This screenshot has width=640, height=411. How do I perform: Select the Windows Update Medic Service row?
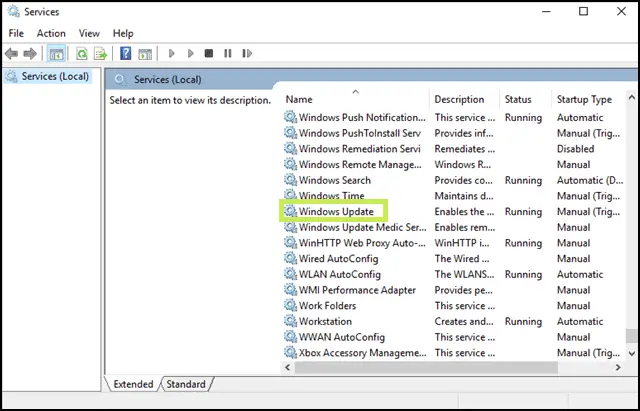point(453,227)
